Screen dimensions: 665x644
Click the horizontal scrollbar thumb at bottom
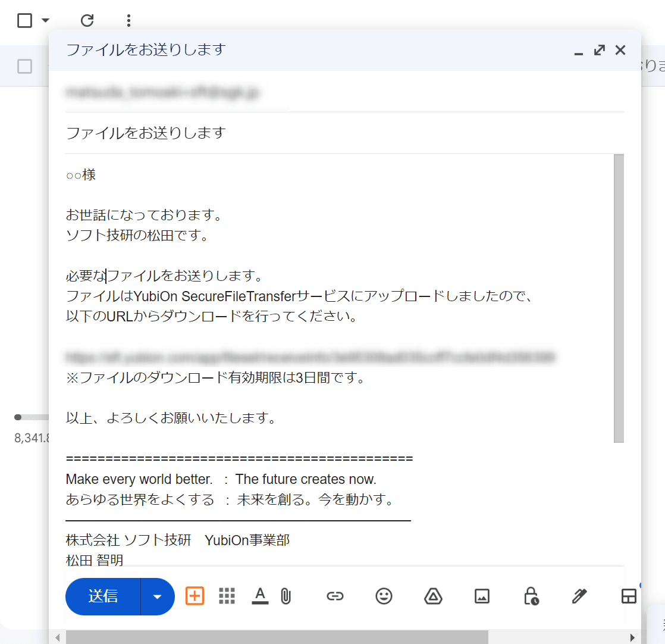(277, 637)
